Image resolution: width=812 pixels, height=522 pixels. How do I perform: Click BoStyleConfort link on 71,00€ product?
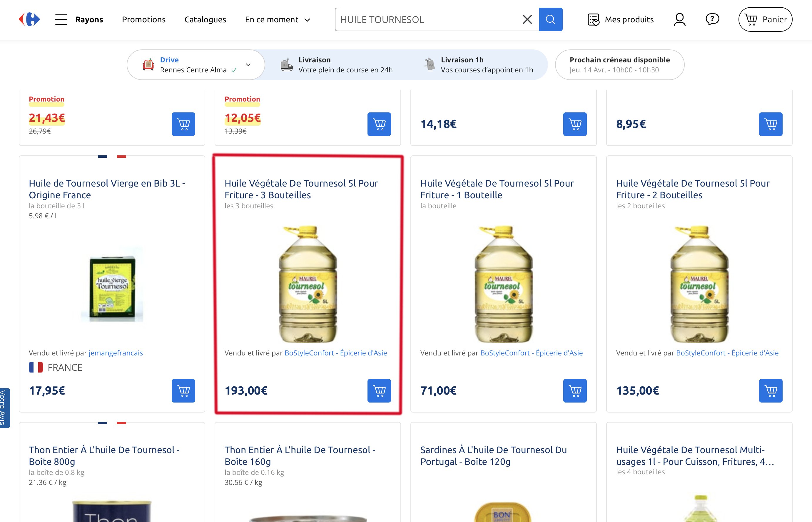531,353
